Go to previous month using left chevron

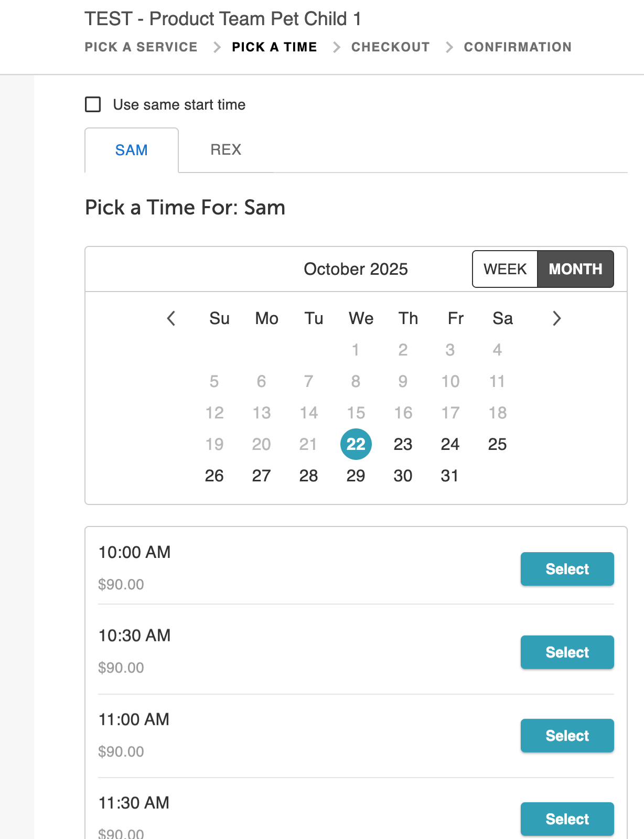[x=171, y=318]
